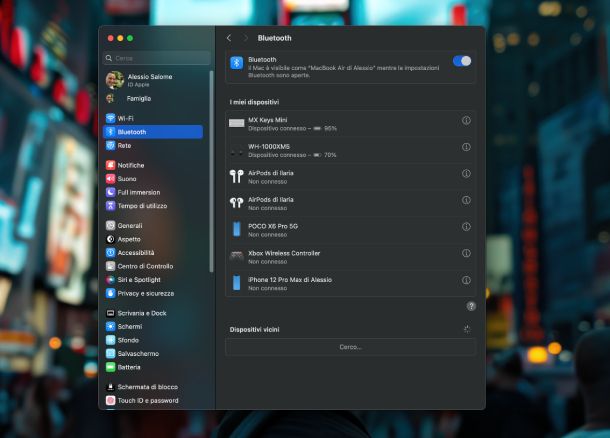Screen dimensions: 610x438
Task: Click the POCO X6 Pro phone icon
Action: point(237,230)
